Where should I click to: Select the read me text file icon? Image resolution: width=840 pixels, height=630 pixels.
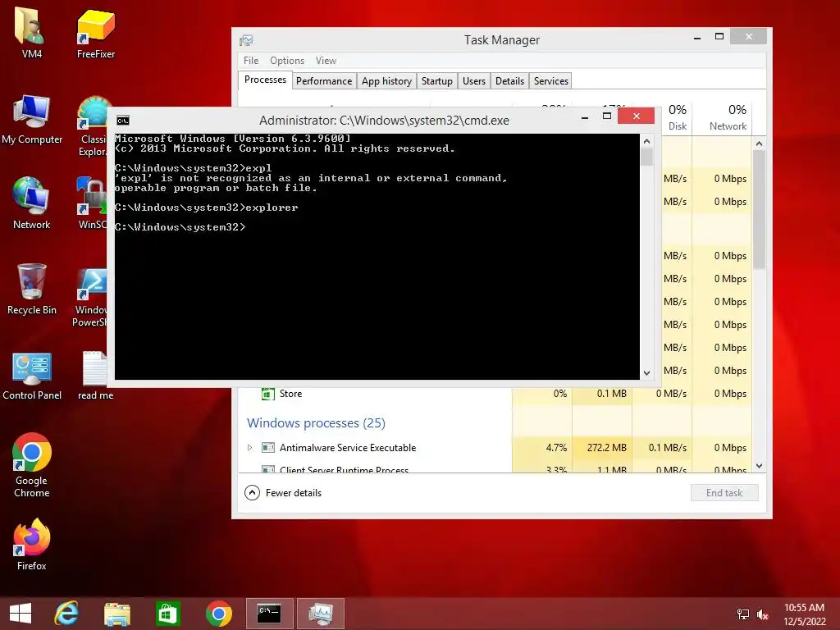tap(95, 375)
